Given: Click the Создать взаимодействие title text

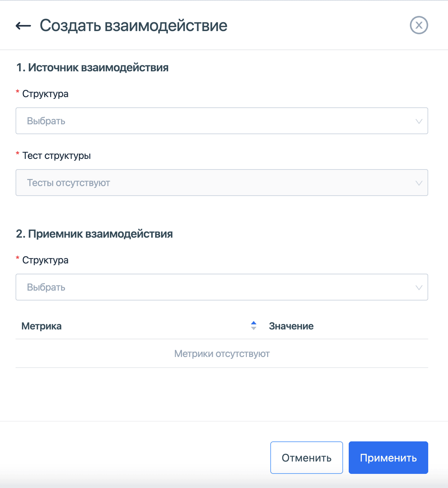Looking at the screenshot, I should (134, 25).
